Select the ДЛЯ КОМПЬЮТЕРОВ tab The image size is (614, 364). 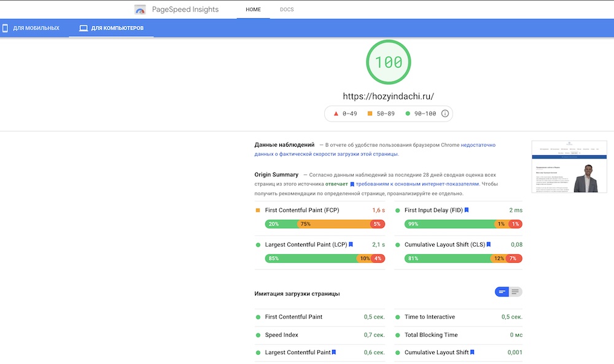tap(111, 28)
